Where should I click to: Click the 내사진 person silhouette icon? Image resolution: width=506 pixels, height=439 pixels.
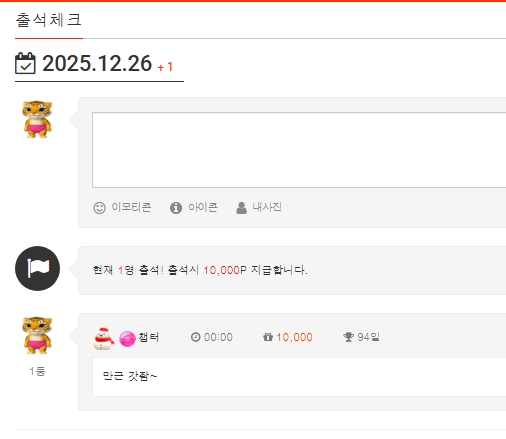[242, 208]
